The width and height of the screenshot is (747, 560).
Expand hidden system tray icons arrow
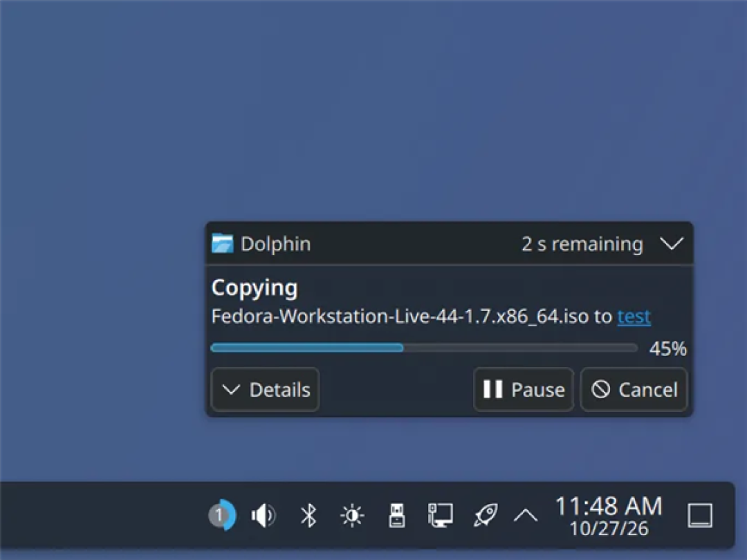click(x=526, y=515)
